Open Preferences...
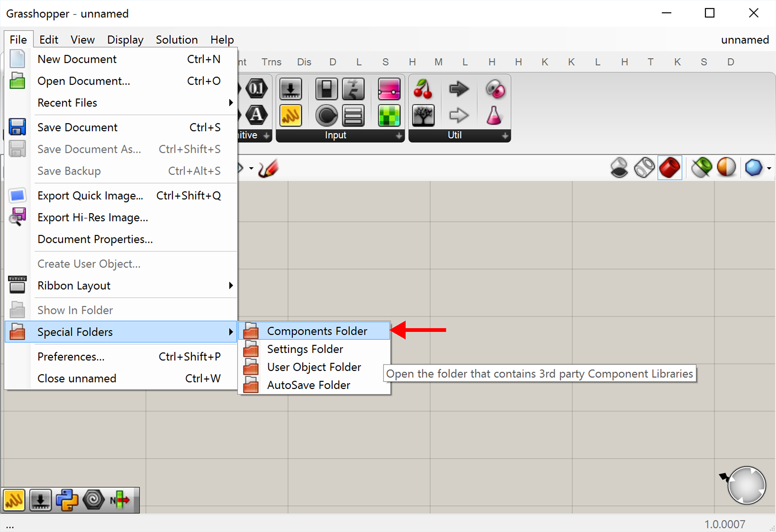The image size is (776, 532). pyautogui.click(x=121, y=357)
